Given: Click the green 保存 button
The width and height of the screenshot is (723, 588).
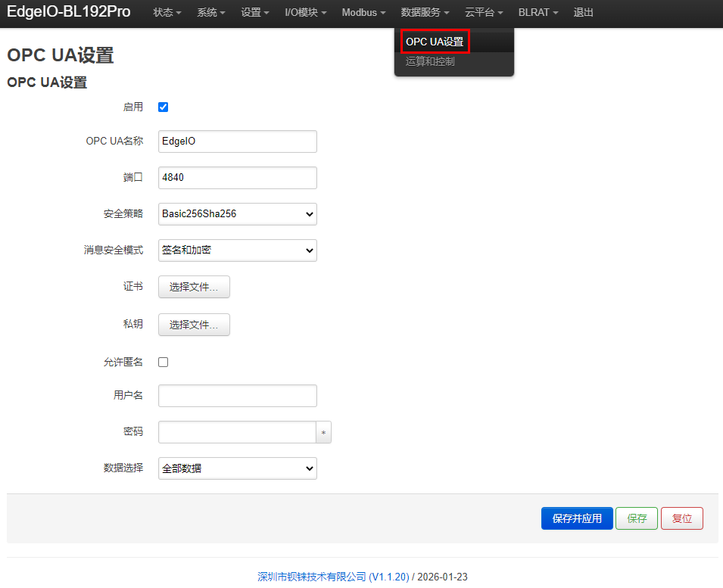Looking at the screenshot, I should [x=636, y=518].
